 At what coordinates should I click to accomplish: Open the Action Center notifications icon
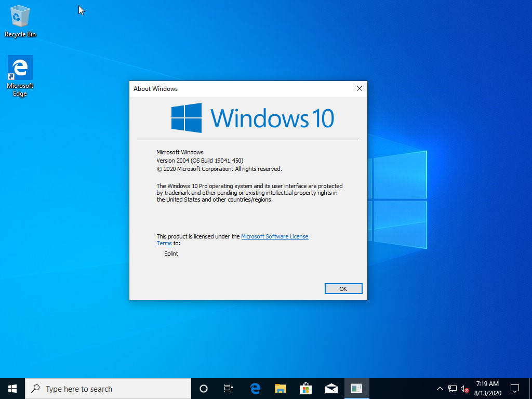(515, 389)
